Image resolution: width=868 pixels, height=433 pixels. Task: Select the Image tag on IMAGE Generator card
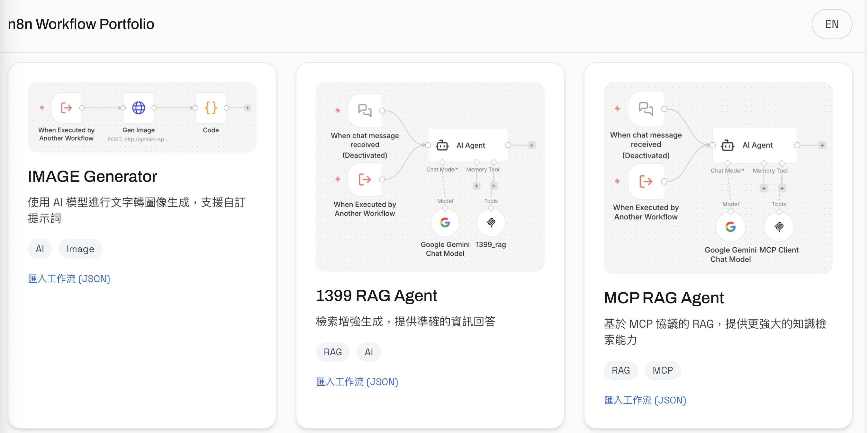coord(80,249)
